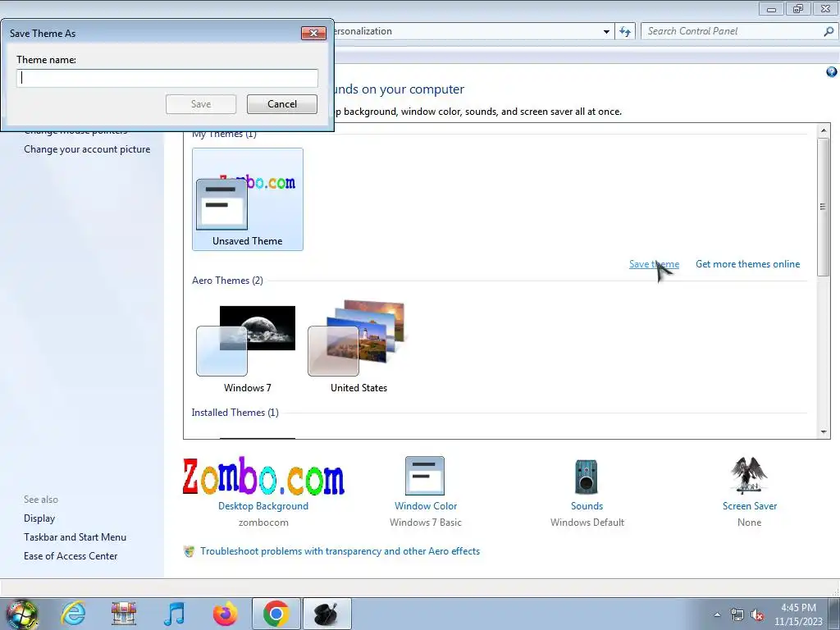Open Ease of Access Center link
Image resolution: width=840 pixels, height=630 pixels.
click(71, 556)
